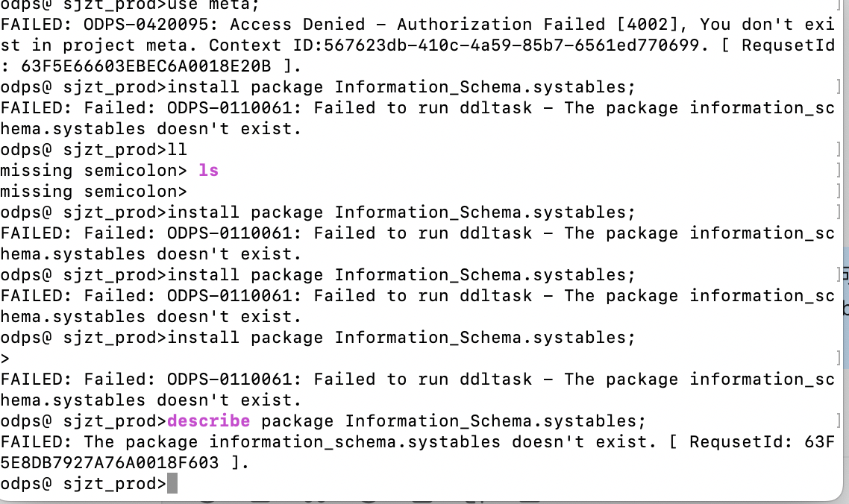849x504 pixels.
Task: Click '5E8DB7927A76A0018F603' on the second-to-last line
Action: coord(110,463)
